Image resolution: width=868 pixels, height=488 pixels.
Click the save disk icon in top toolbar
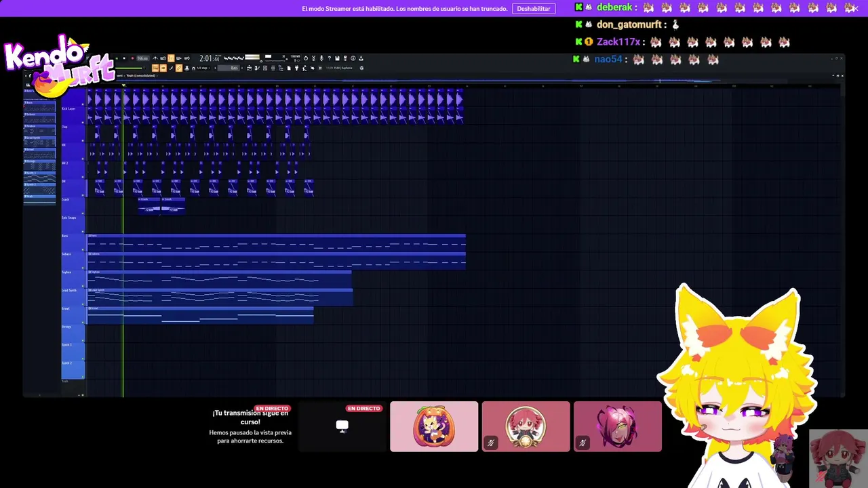tap(337, 58)
